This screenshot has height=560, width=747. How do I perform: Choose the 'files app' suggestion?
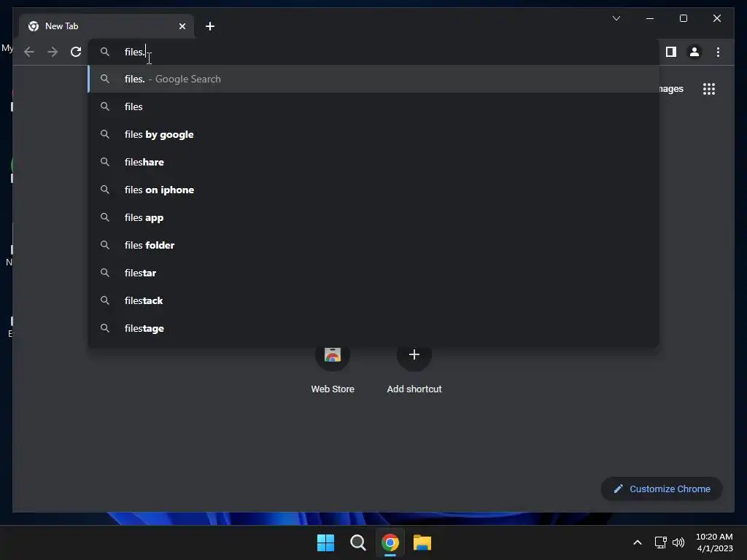point(373,217)
